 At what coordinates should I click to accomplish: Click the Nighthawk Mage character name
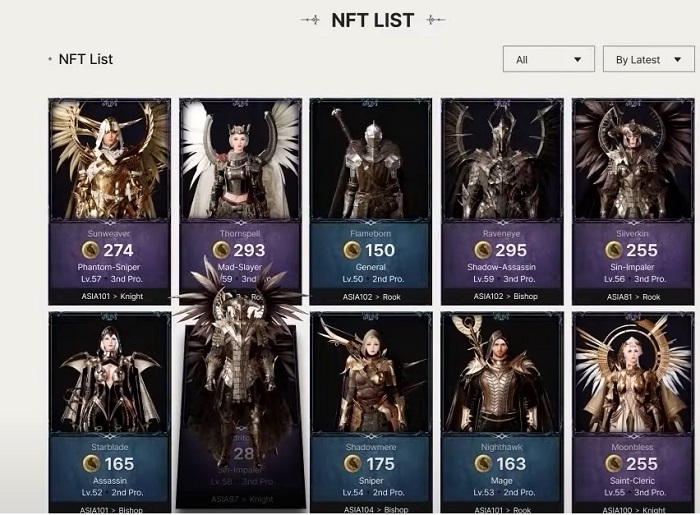coord(501,447)
